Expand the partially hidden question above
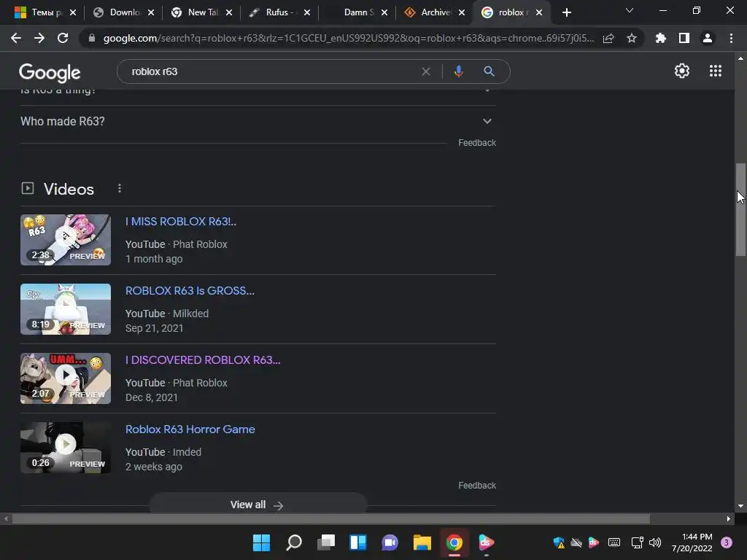This screenshot has height=560, width=747. 258,93
